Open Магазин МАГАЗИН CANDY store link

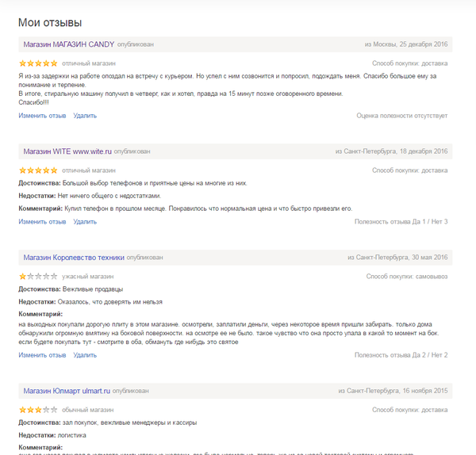click(69, 44)
